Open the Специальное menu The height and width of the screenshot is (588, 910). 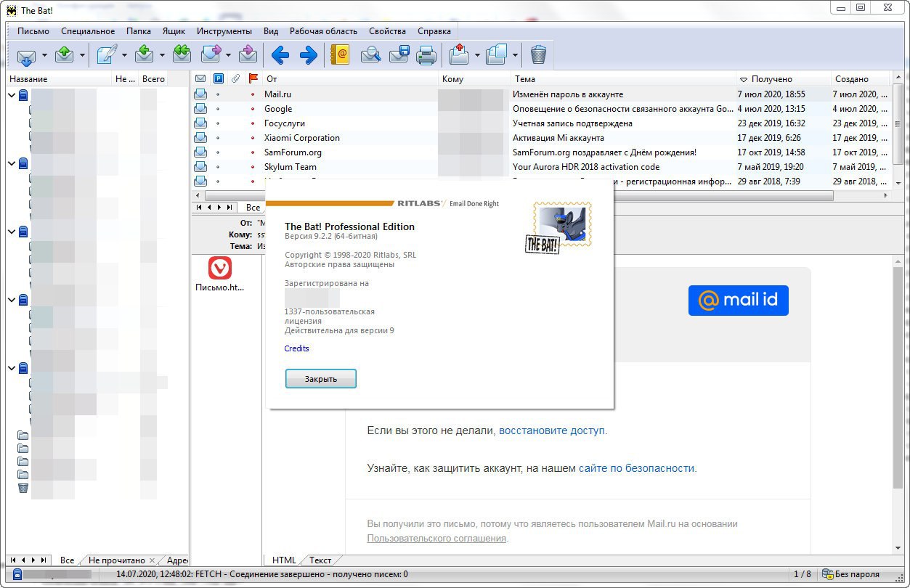[88, 31]
